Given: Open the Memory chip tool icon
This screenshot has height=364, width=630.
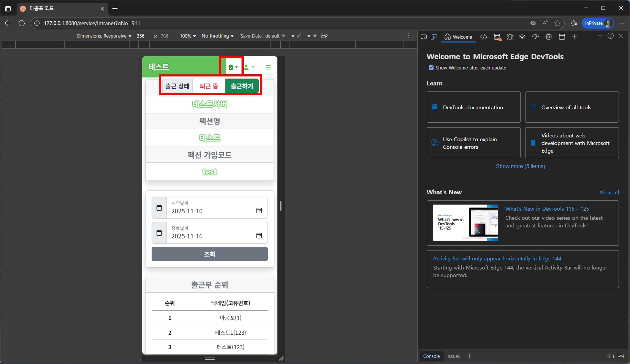Looking at the screenshot, I should [x=548, y=37].
